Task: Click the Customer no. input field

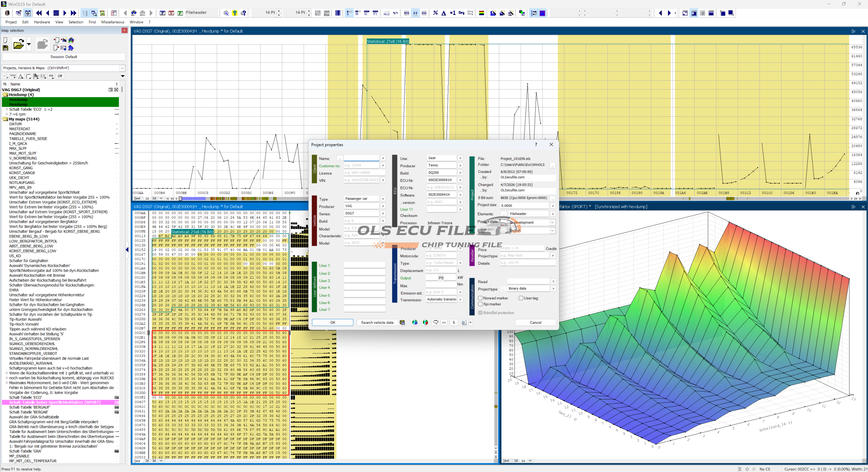Action: [x=361, y=165]
